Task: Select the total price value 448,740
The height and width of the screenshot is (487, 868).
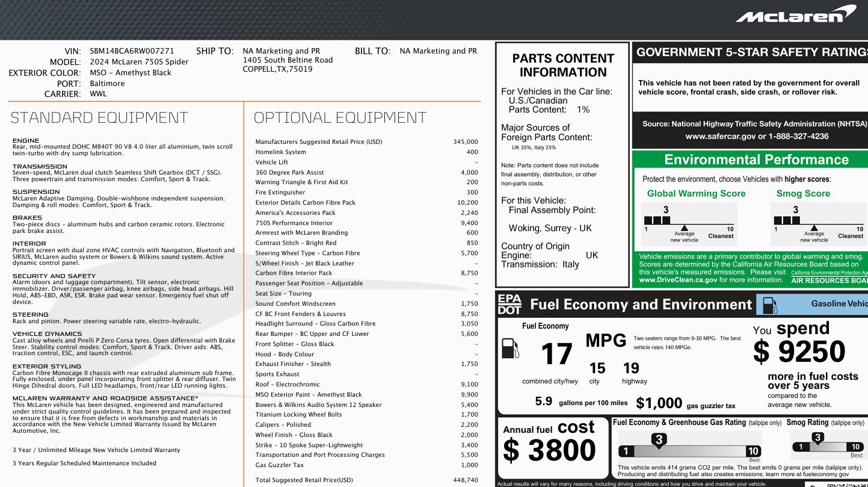Action: (466, 480)
